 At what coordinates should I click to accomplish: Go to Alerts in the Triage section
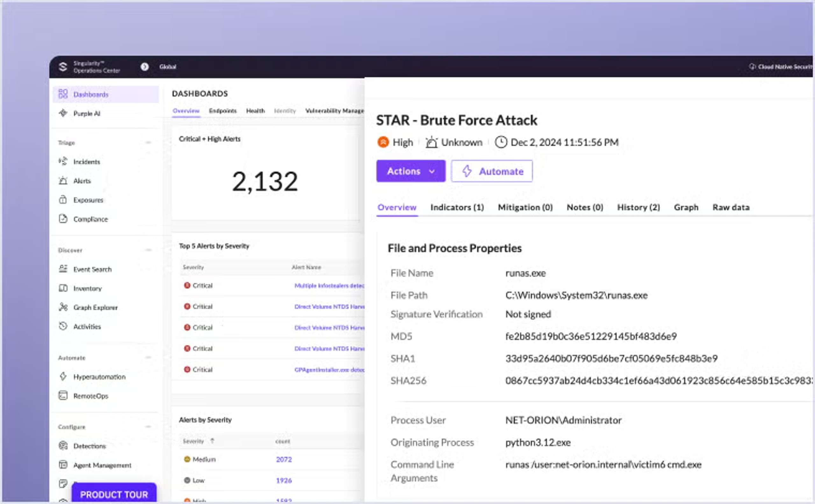(x=82, y=181)
